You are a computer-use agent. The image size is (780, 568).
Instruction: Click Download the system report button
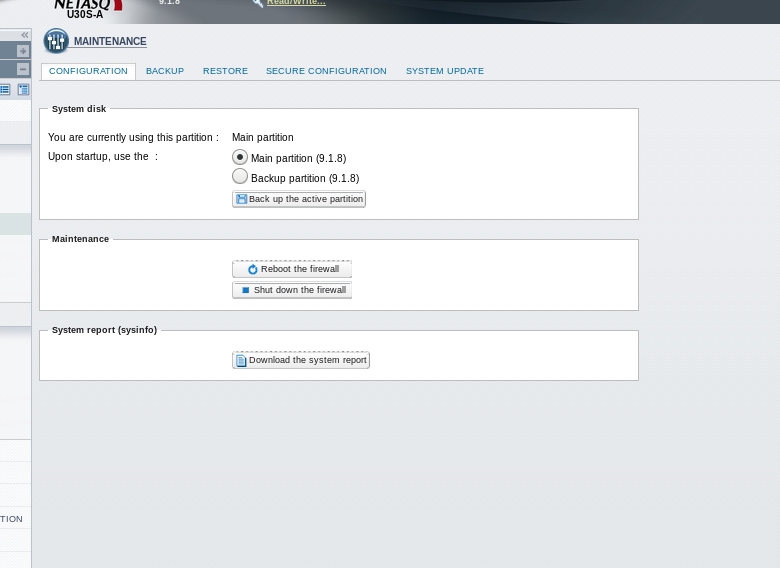(x=301, y=360)
